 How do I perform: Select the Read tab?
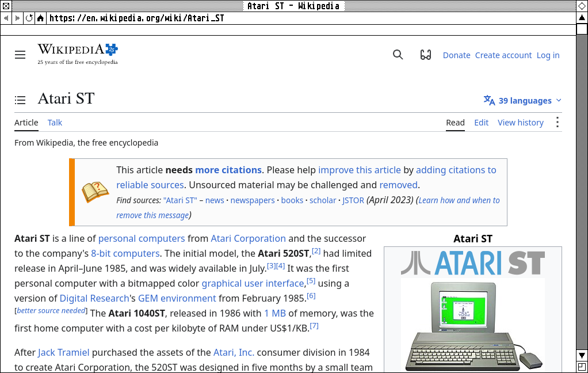[455, 123]
